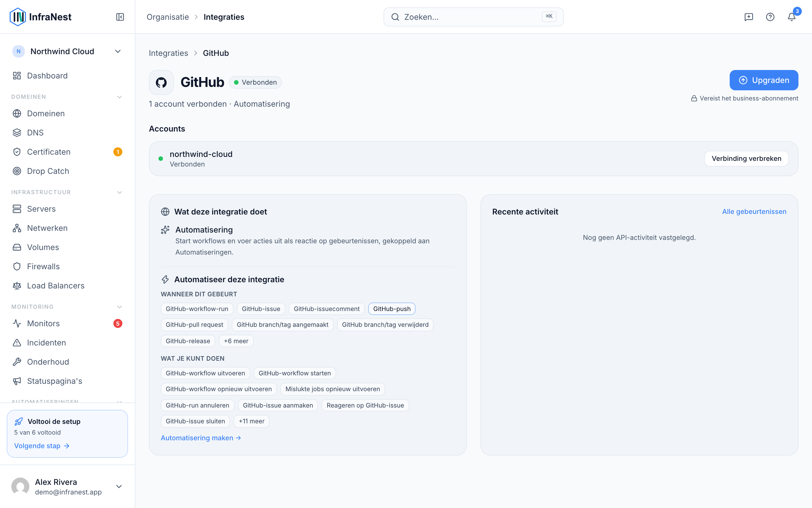
Task: Click the Certificaten orange badge 1
Action: click(x=118, y=152)
